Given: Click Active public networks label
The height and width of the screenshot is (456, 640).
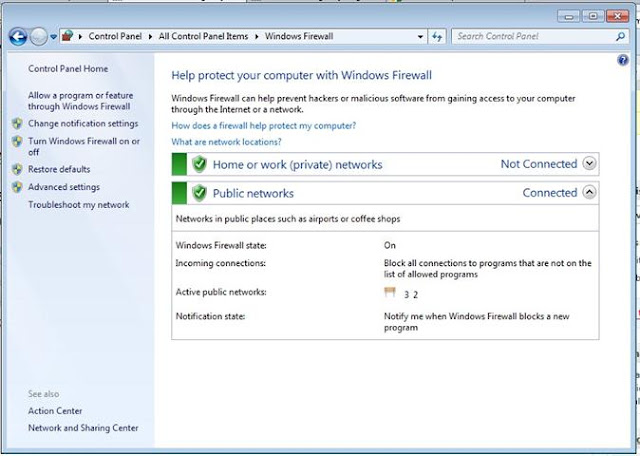Looking at the screenshot, I should pyautogui.click(x=221, y=292).
